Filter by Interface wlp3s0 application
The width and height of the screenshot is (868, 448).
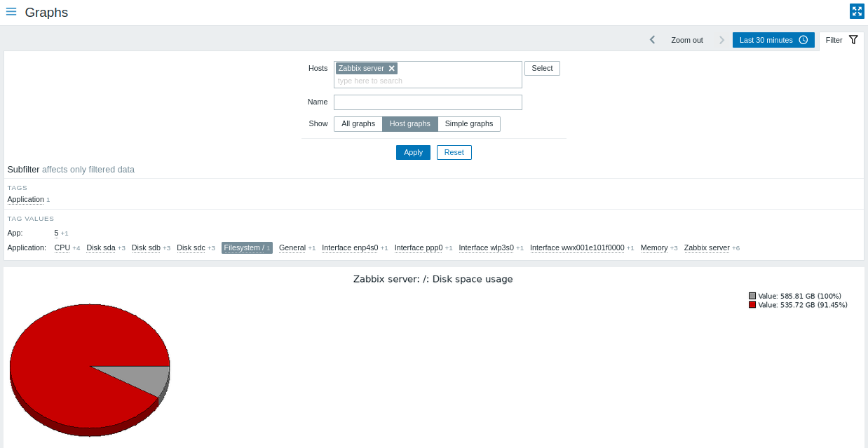(x=487, y=248)
